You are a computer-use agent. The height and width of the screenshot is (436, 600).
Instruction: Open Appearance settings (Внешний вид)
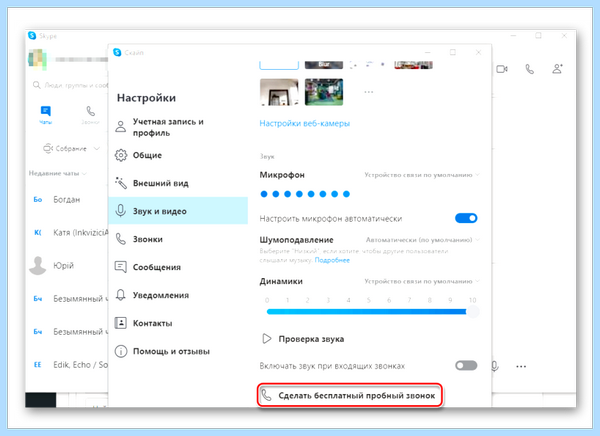(178, 183)
